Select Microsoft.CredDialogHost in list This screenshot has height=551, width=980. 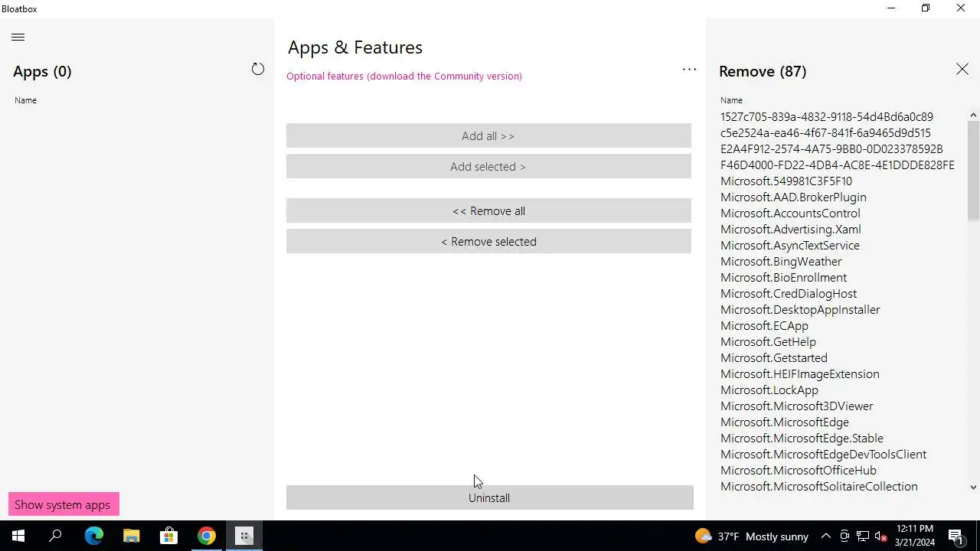[789, 294]
